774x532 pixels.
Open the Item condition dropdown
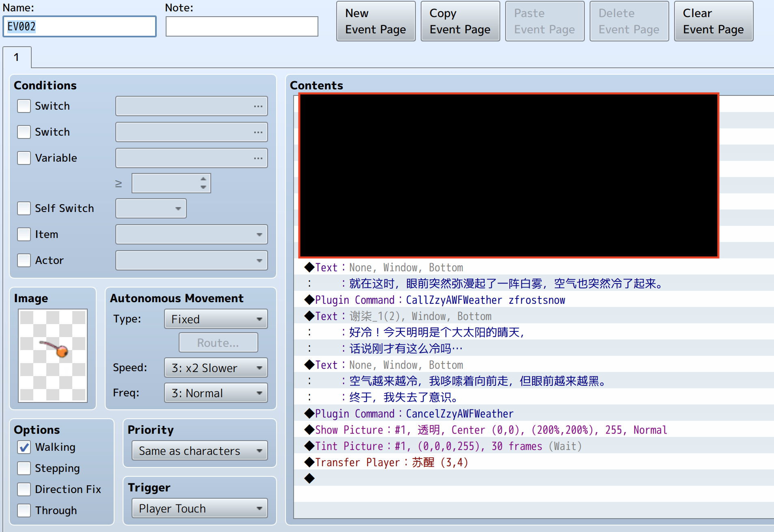tap(192, 234)
